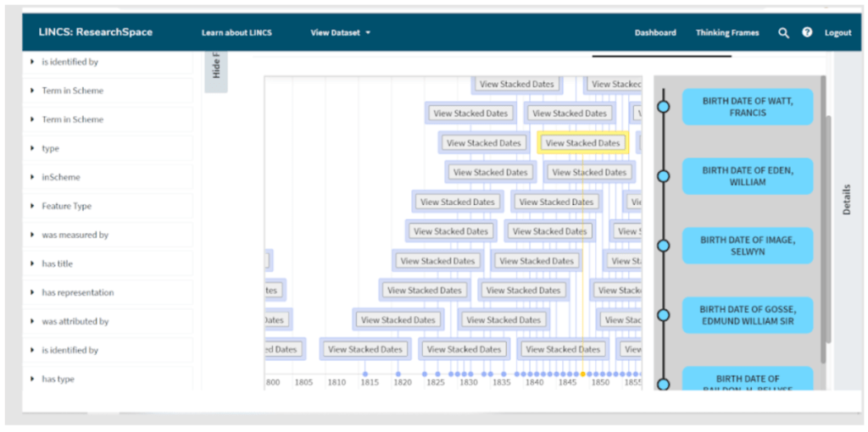Click the search magnifier icon
Image resolution: width=868 pixels, height=432 pixels.
[x=783, y=33]
